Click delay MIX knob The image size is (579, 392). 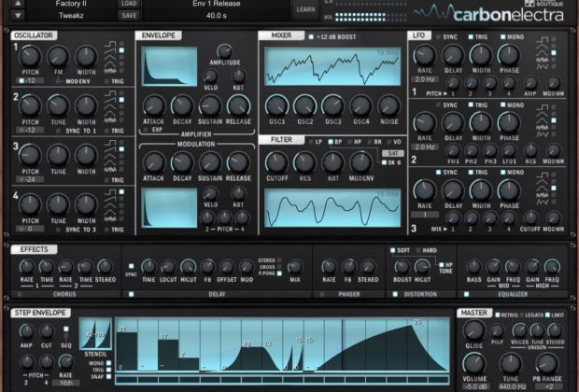[295, 267]
